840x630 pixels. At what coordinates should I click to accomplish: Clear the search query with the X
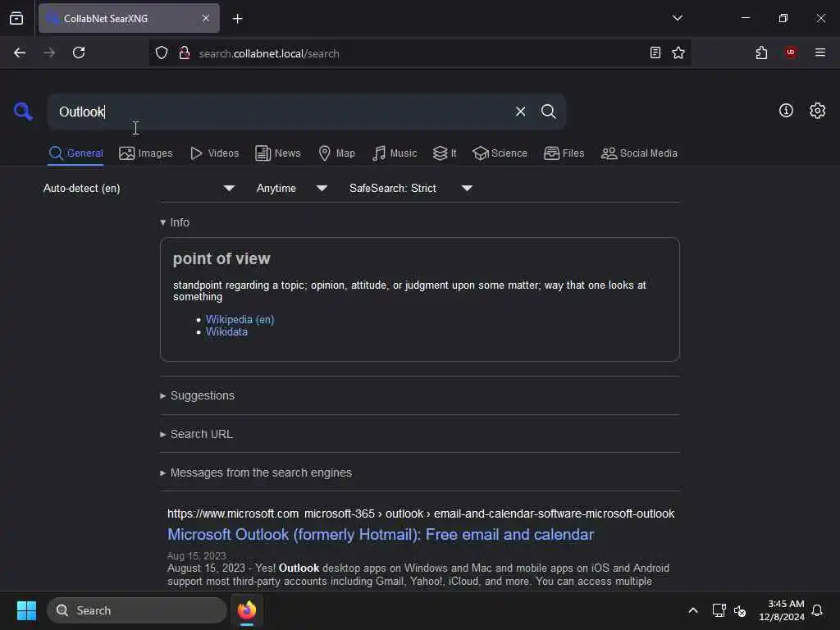(520, 112)
